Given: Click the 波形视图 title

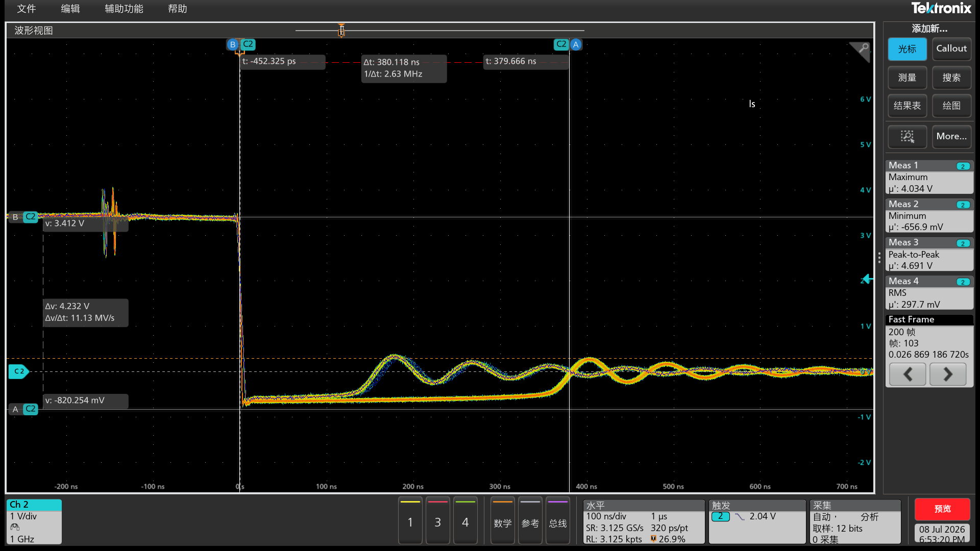Looking at the screenshot, I should click(x=34, y=31).
